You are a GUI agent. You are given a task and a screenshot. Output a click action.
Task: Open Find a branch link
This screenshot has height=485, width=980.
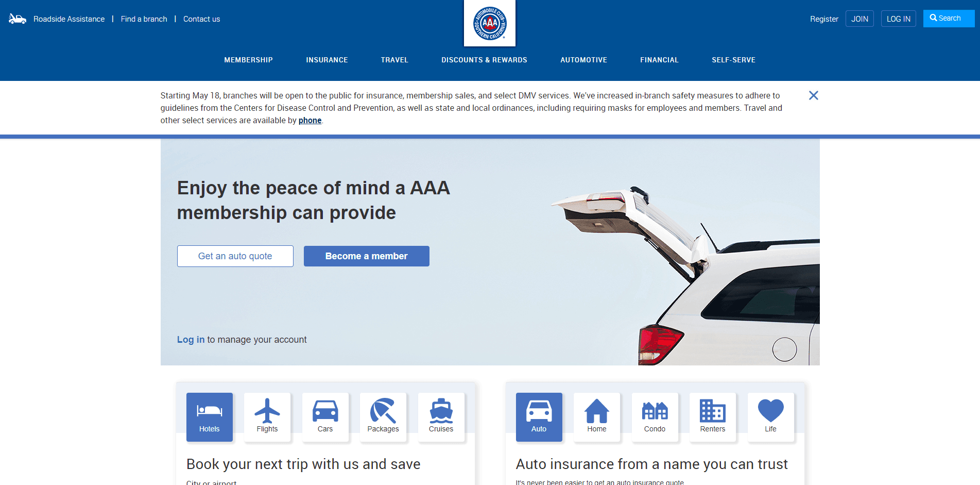coord(144,19)
